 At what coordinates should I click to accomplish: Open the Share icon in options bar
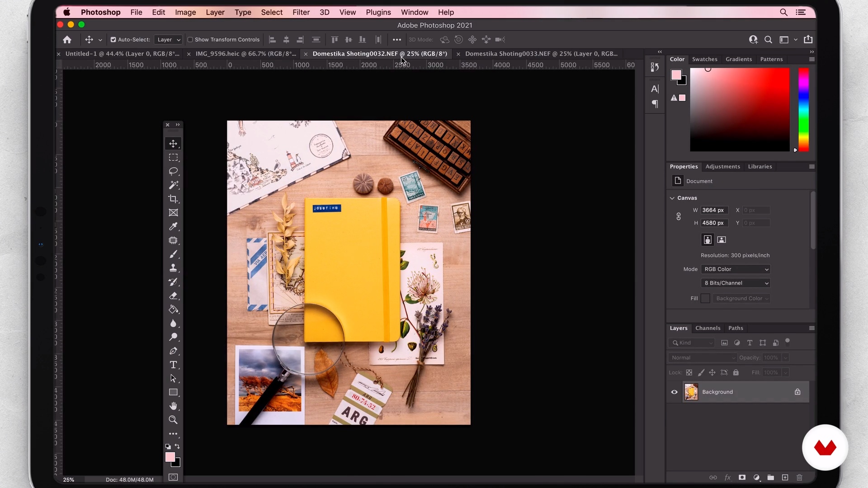click(x=808, y=40)
